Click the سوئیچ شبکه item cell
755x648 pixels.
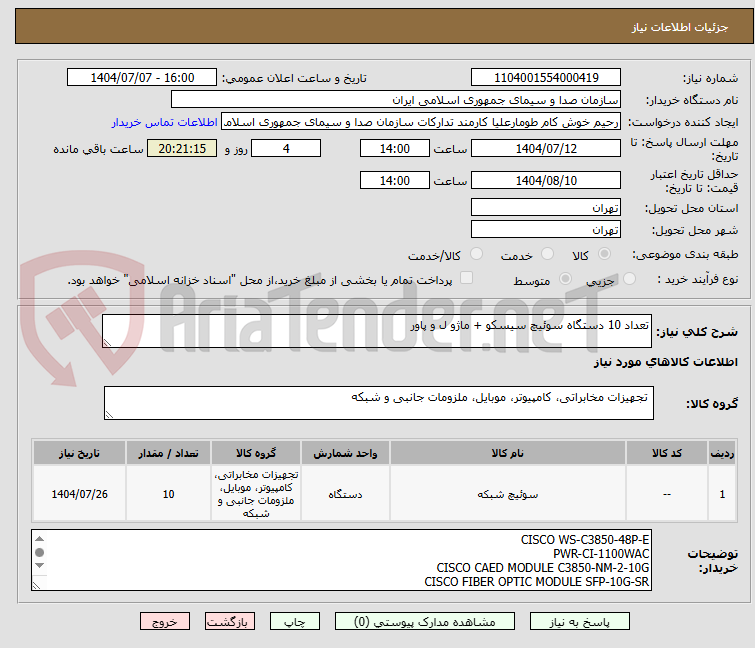click(x=508, y=494)
